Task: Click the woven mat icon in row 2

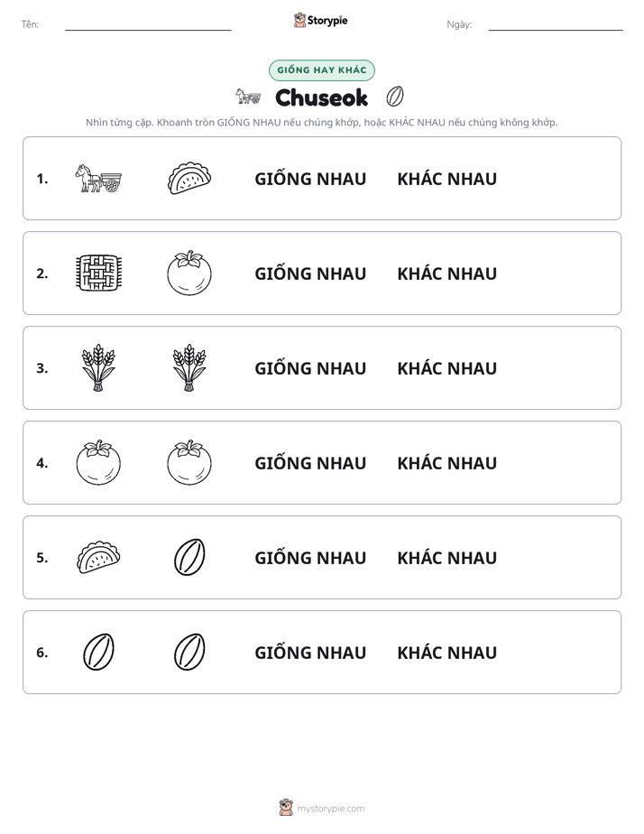Action: (98, 273)
